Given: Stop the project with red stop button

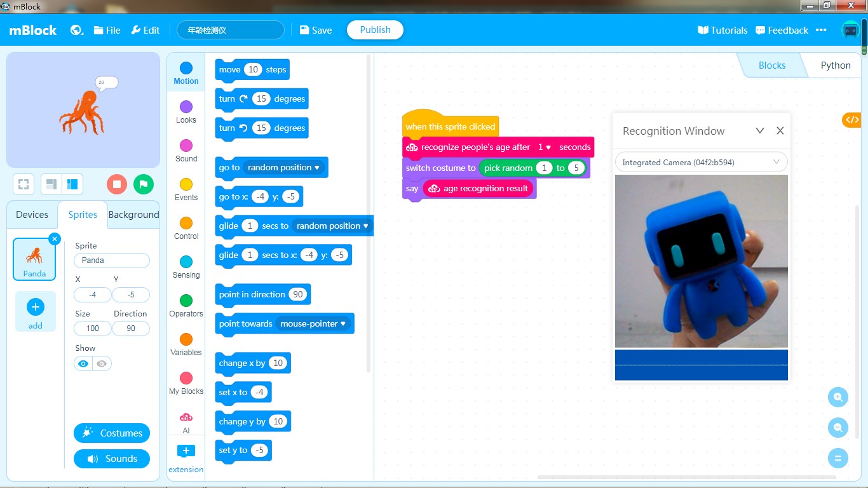Looking at the screenshot, I should tap(116, 184).
